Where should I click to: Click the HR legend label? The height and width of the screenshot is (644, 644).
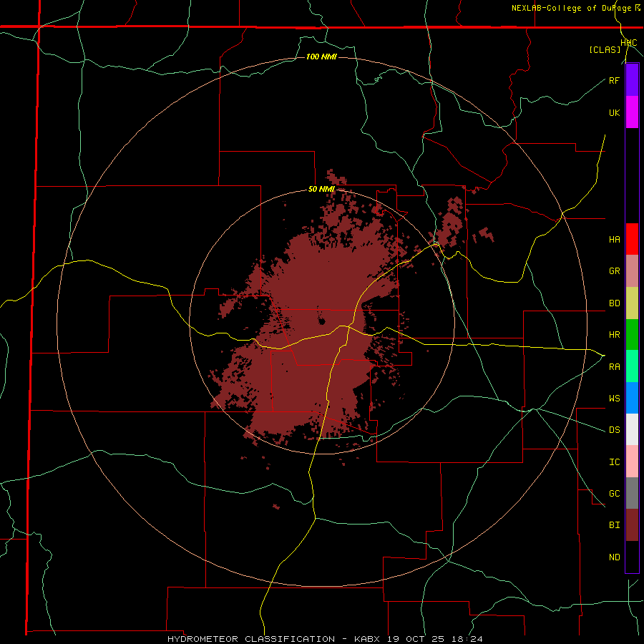pyautogui.click(x=614, y=335)
